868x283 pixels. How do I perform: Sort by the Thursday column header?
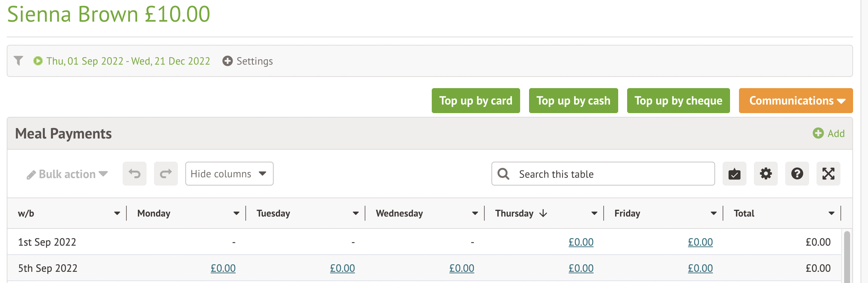point(515,213)
